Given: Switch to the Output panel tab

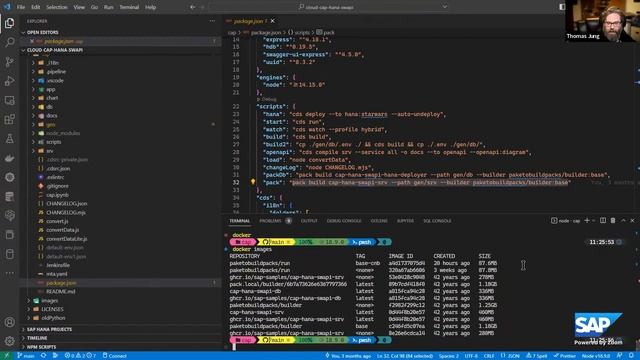Looking at the screenshot, I should pyautogui.click(x=309, y=221).
